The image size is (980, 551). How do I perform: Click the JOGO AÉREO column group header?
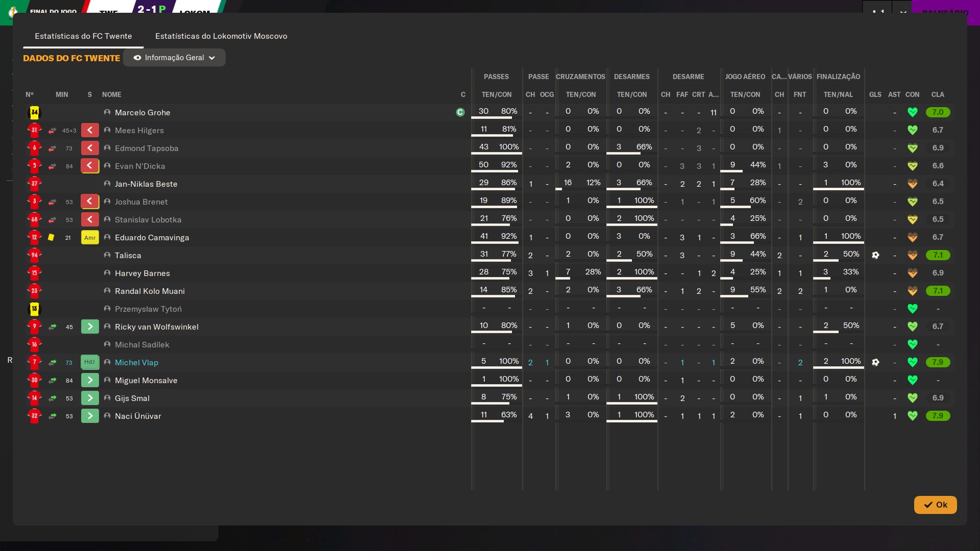pyautogui.click(x=745, y=77)
